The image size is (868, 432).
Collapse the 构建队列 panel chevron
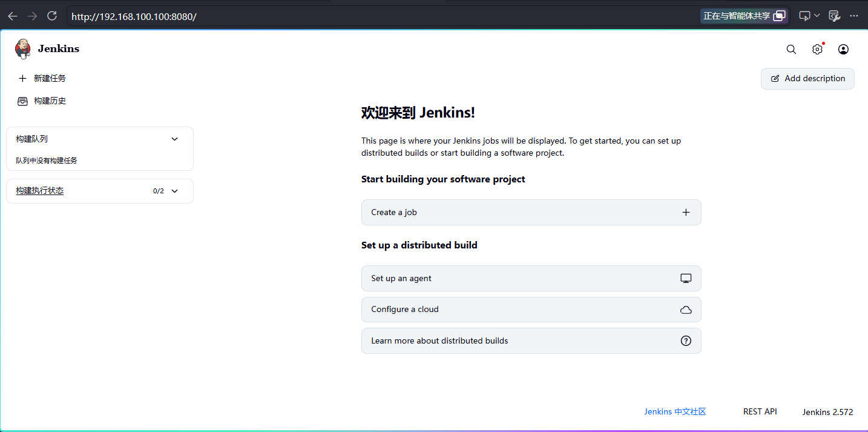tap(175, 139)
